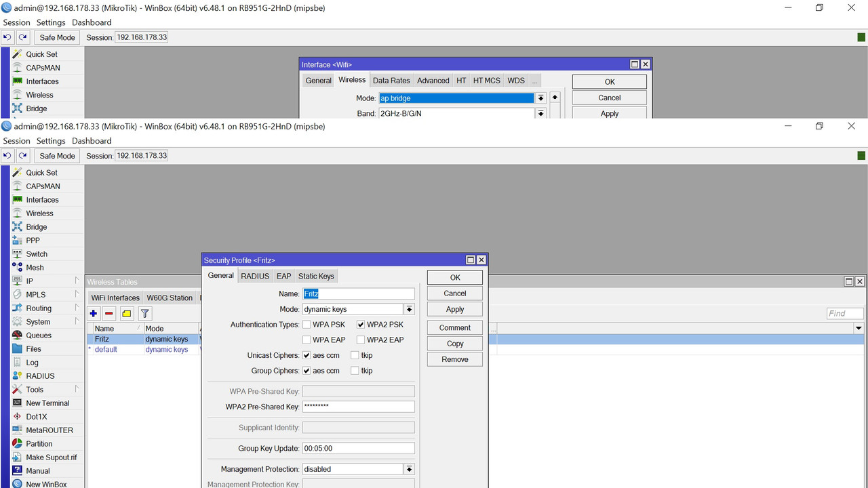Toggle the Unicast Ciphers aes ccm checkbox

[307, 355]
